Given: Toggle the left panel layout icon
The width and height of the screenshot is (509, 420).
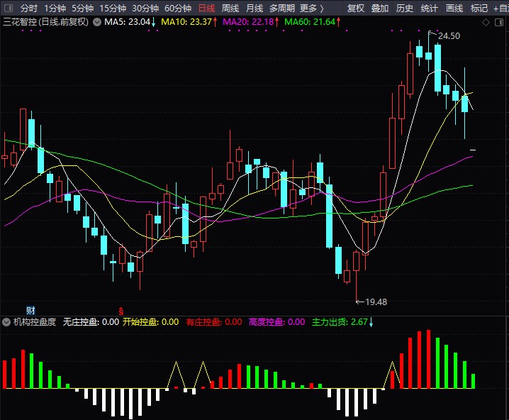Looking at the screenshot, I should pos(9,8).
